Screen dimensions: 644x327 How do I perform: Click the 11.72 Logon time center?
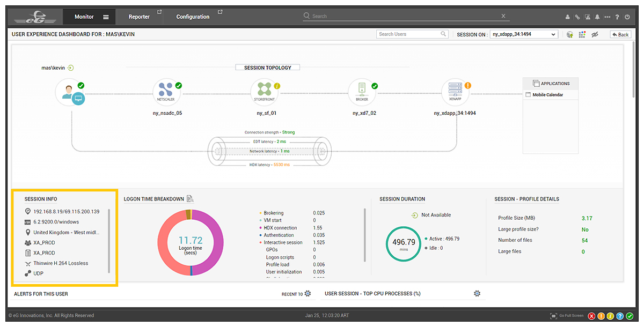[x=190, y=243]
